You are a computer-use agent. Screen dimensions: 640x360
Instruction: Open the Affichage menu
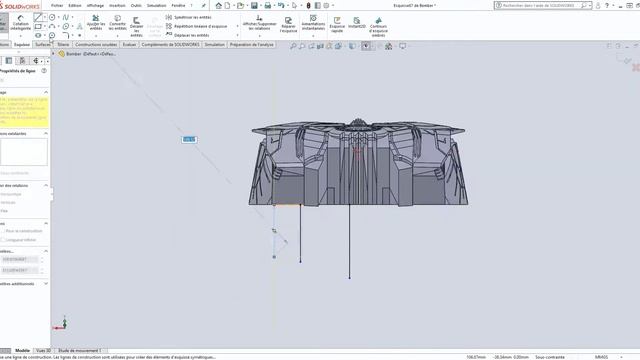pos(96,5)
